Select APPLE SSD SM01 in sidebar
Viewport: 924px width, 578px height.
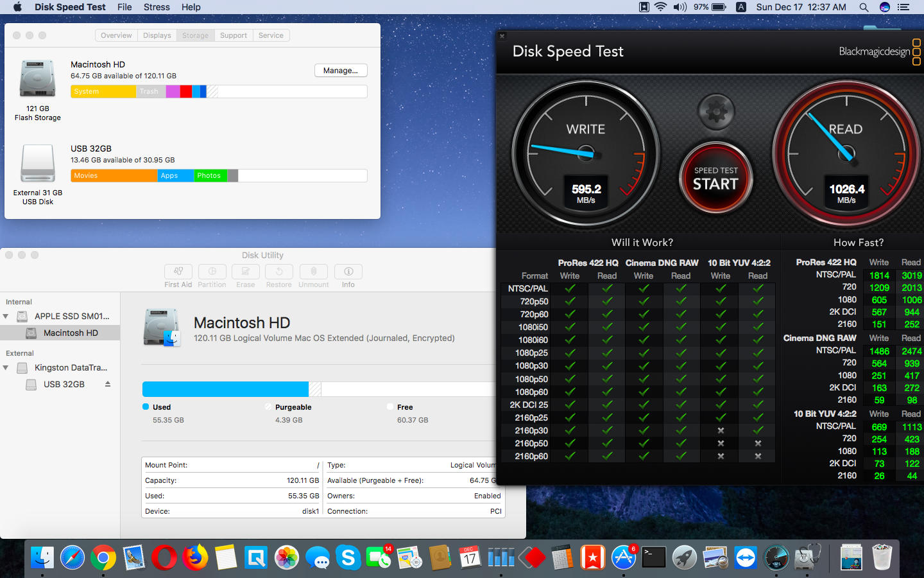coord(60,316)
